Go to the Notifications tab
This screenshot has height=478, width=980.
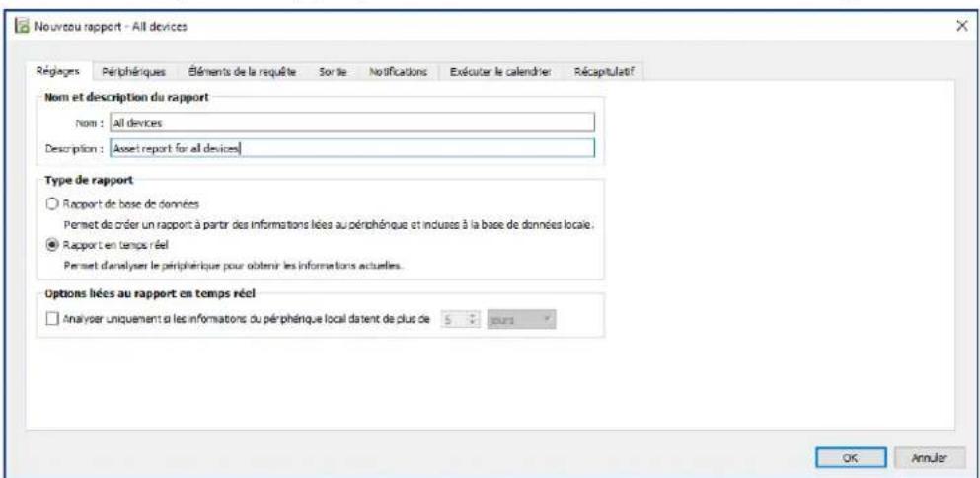tap(398, 72)
